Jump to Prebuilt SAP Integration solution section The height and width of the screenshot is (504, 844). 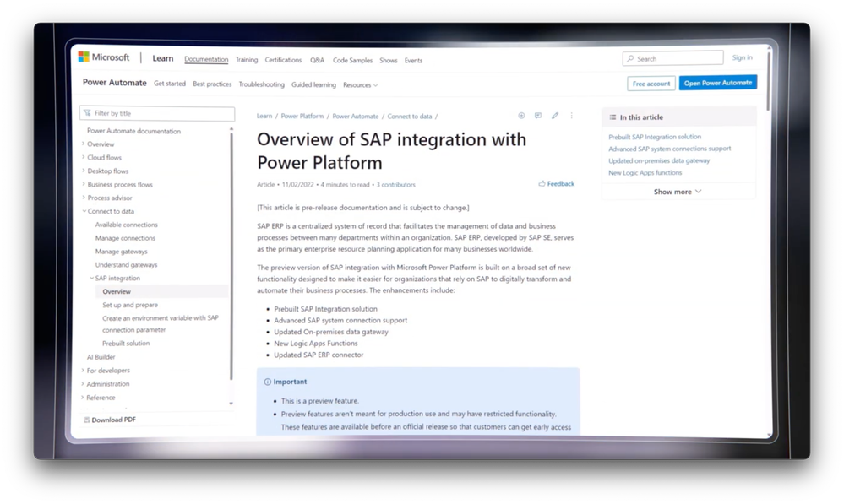[655, 137]
